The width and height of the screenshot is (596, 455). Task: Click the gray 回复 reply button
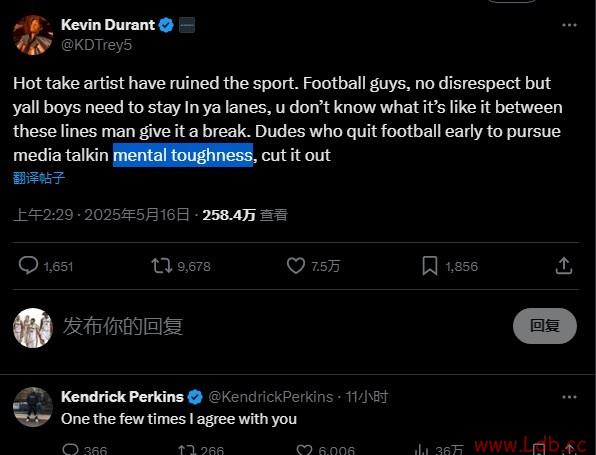545,326
